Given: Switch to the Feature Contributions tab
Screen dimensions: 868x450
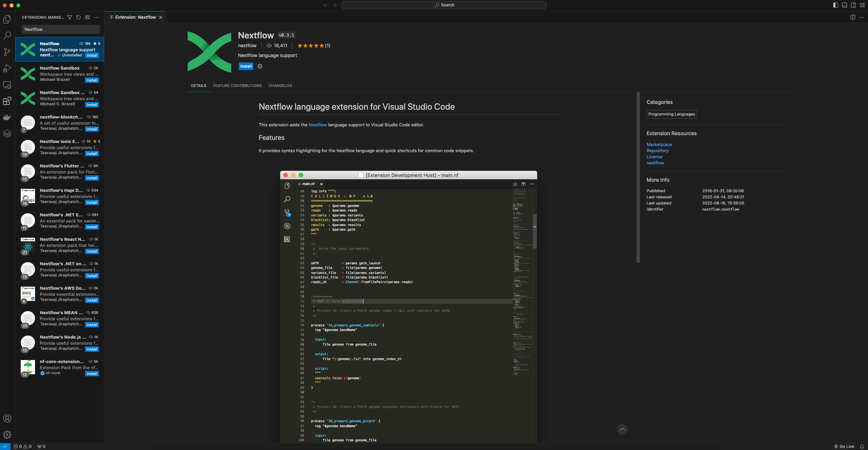Looking at the screenshot, I should point(237,86).
